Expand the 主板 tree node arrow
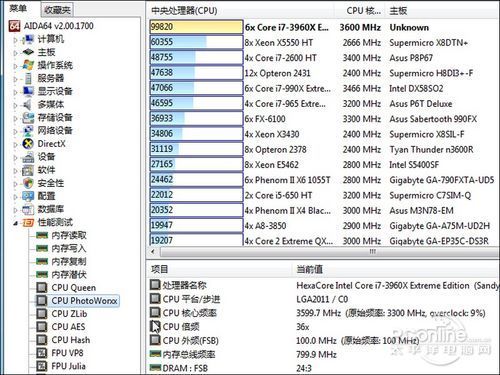This screenshot has width=500, height=375. (15, 53)
